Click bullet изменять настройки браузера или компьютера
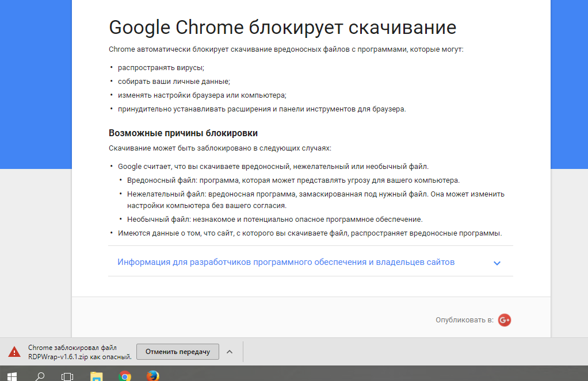 (202, 95)
